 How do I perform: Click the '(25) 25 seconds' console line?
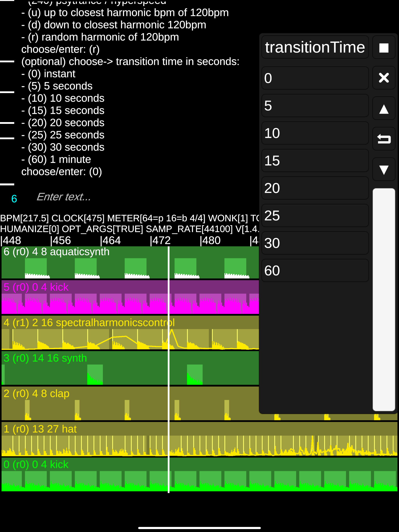click(x=63, y=135)
